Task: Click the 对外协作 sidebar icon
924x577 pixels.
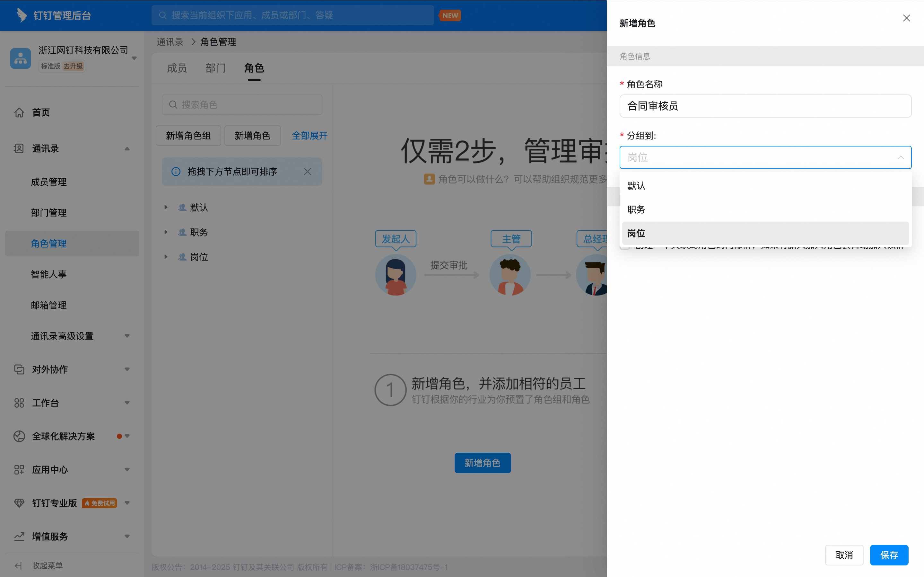Action: point(19,369)
